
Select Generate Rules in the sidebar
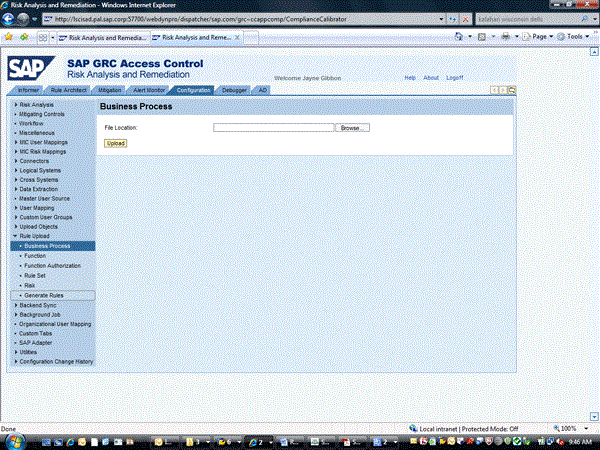[x=44, y=295]
